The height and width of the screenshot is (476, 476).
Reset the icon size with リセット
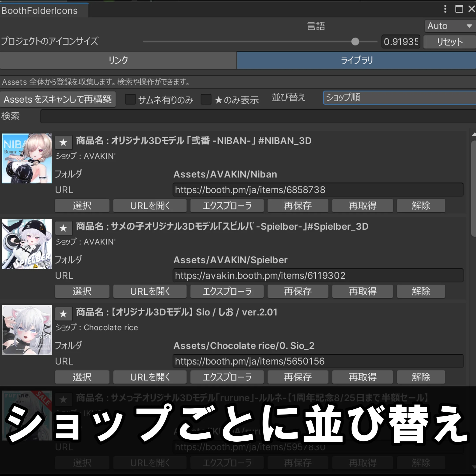(449, 42)
